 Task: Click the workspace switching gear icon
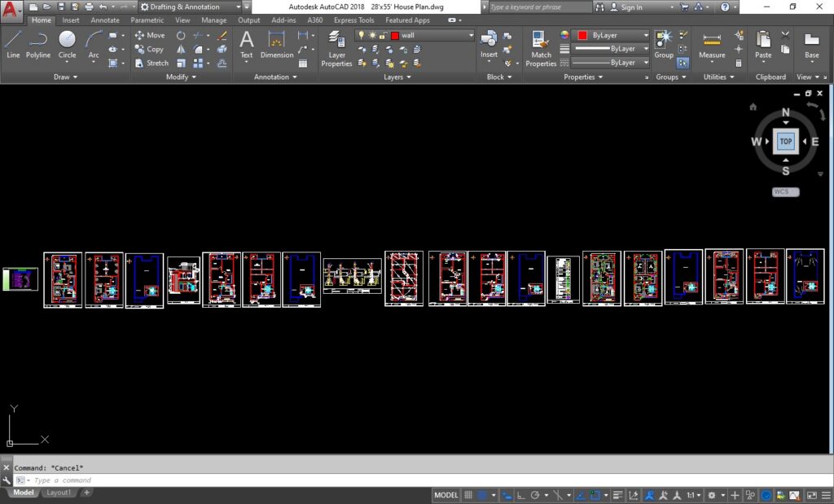[712, 495]
